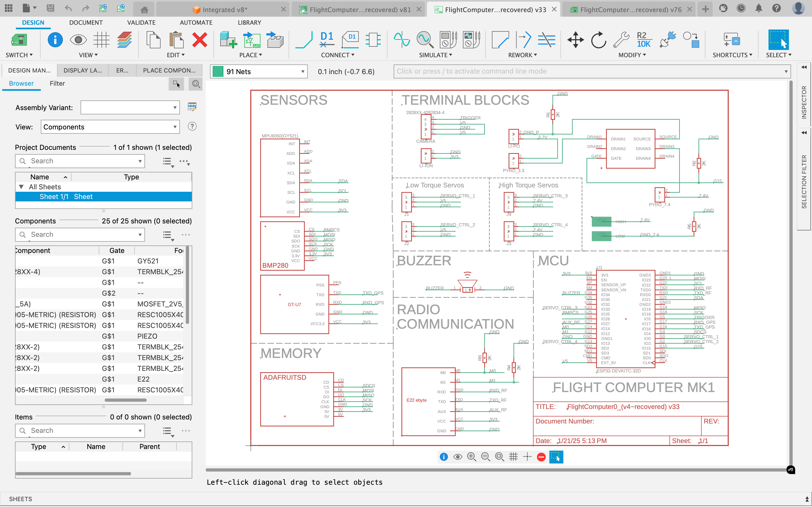Expand the PLACE menu dropdown
This screenshot has width=812, height=507.
(x=251, y=55)
